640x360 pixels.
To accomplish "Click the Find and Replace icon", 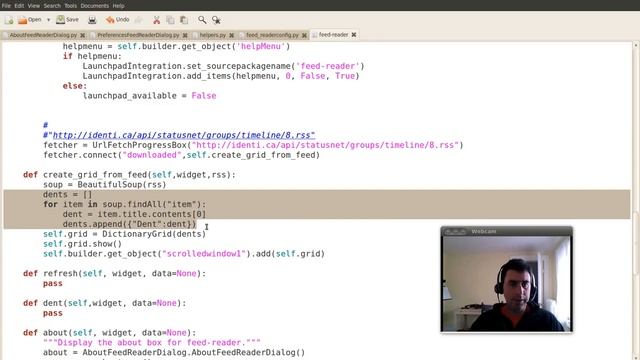I will pos(216,20).
